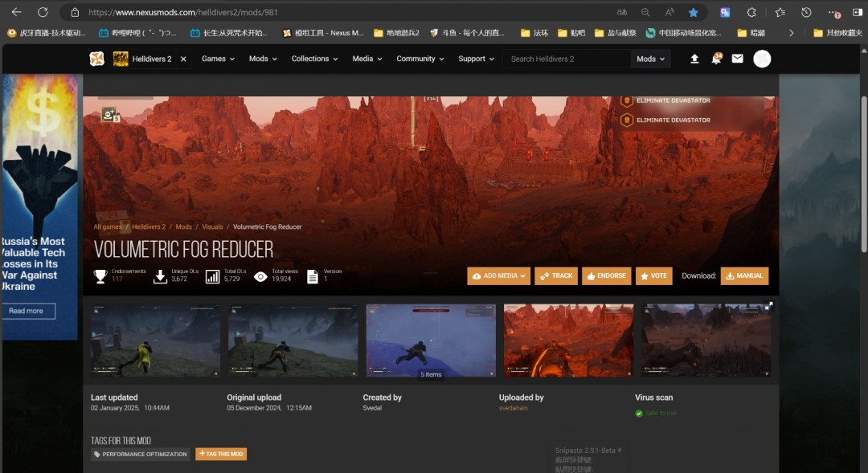The height and width of the screenshot is (473, 868).
Task: Click the Total DLs chart icon
Action: click(x=212, y=276)
